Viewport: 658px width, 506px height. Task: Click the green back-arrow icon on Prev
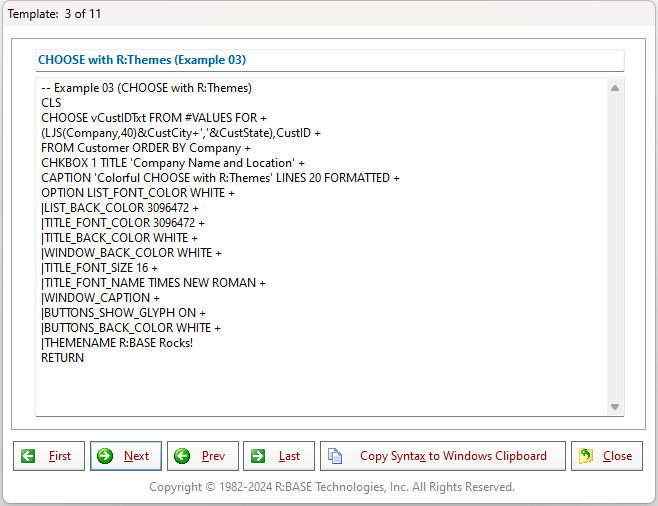point(182,456)
